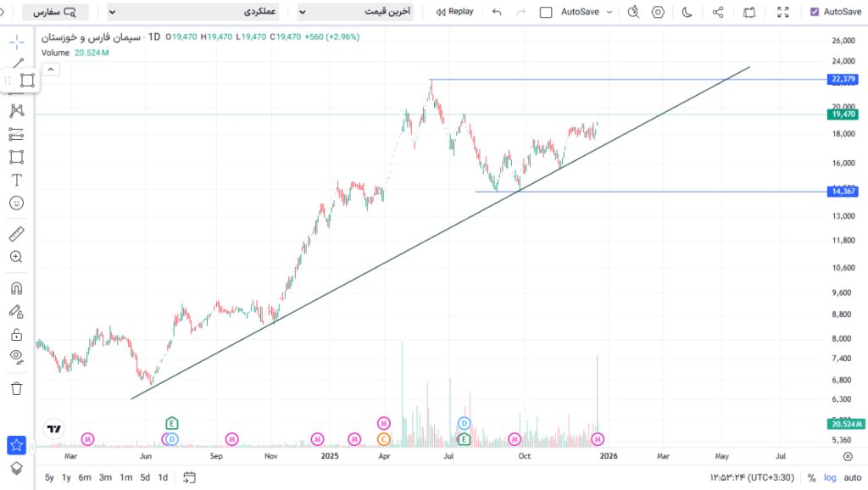Screen dimensions: 868x490
Task: Toggle log scale on price axis
Action: click(x=828, y=477)
